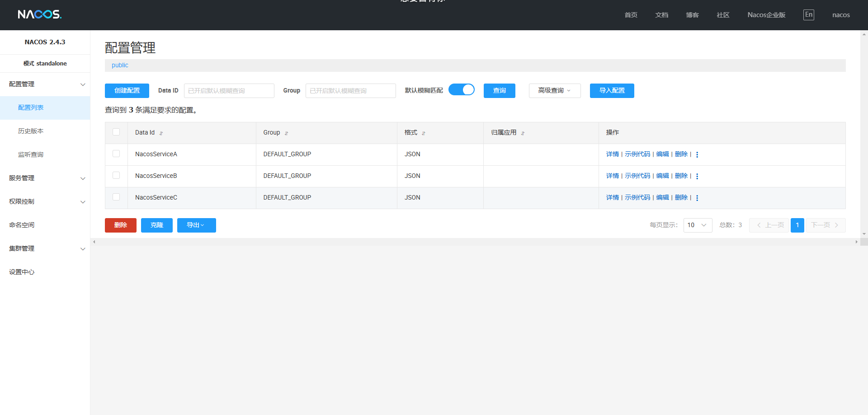
Task: Click 编辑 for NacosServiceB
Action: (x=662, y=176)
